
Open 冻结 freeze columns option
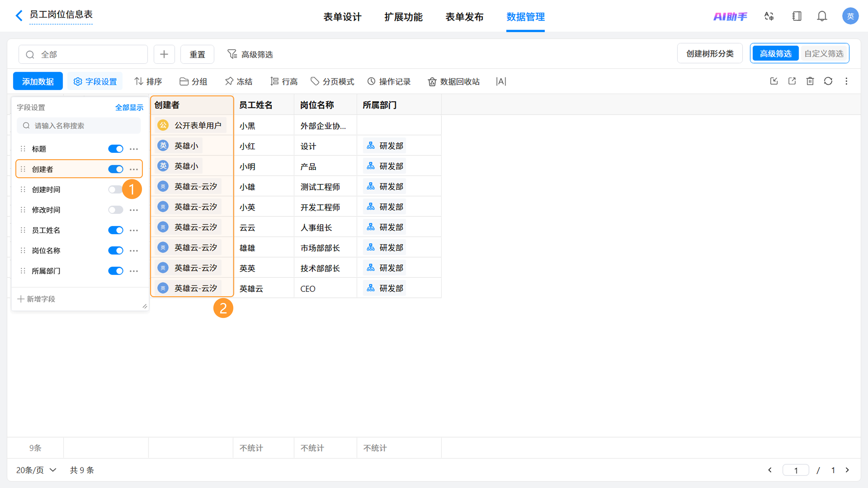(x=238, y=81)
